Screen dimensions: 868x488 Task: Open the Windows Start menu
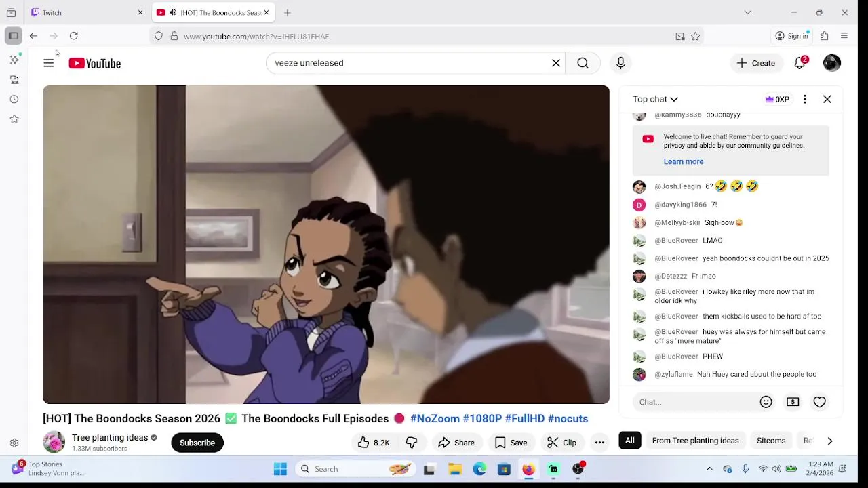coord(280,469)
